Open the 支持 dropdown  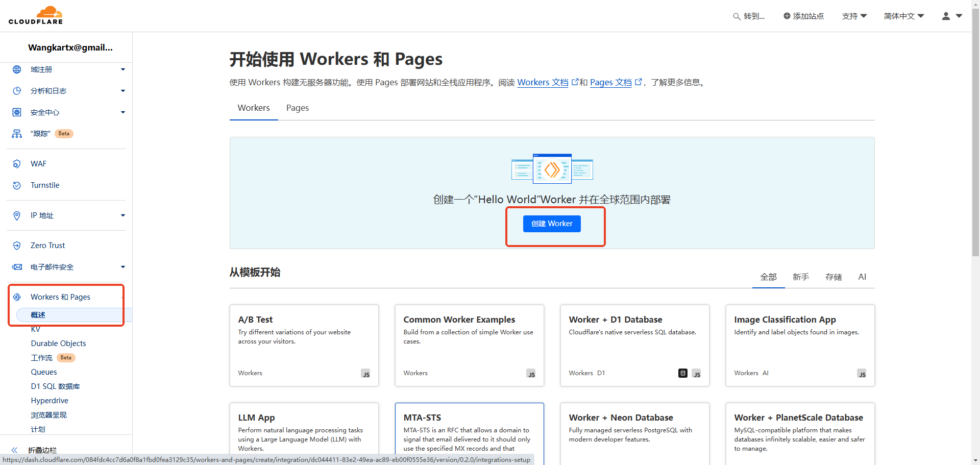(854, 16)
